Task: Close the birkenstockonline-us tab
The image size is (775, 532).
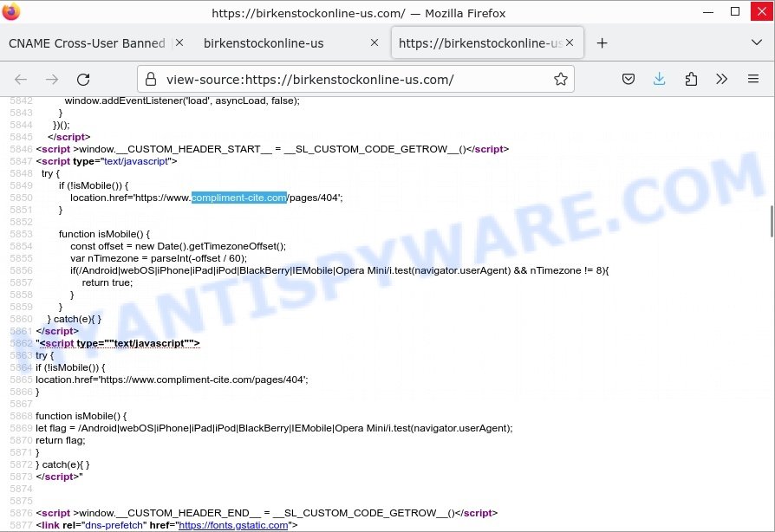Action: 374,43
